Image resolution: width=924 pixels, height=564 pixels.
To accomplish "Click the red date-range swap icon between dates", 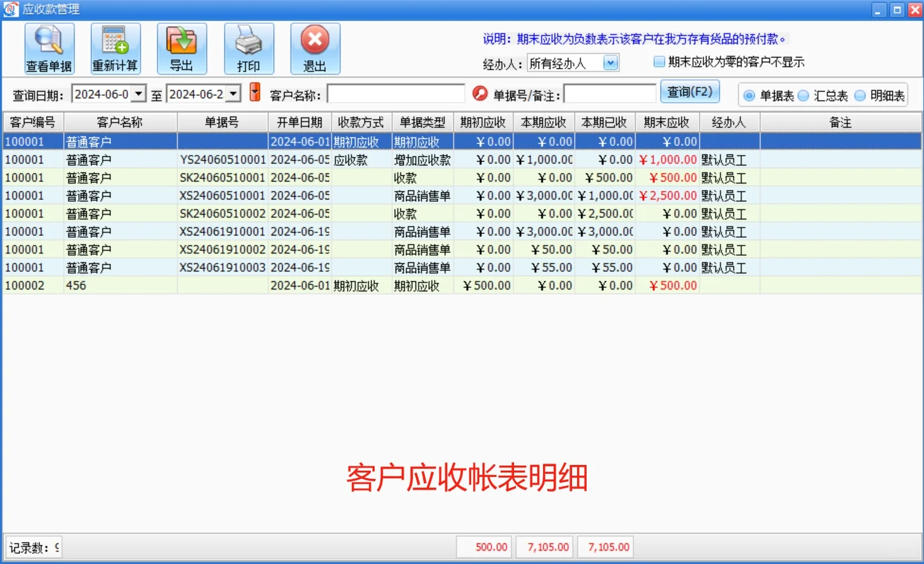I will (254, 93).
